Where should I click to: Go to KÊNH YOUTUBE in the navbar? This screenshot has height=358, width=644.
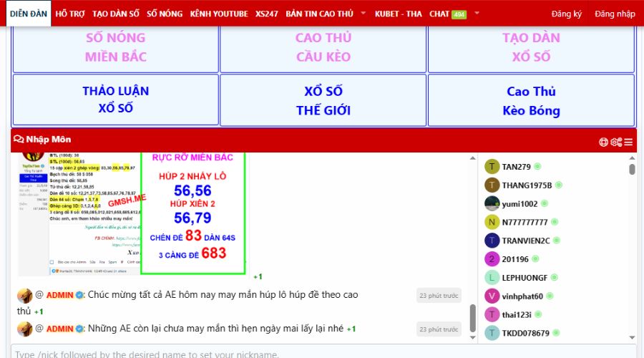[219, 14]
